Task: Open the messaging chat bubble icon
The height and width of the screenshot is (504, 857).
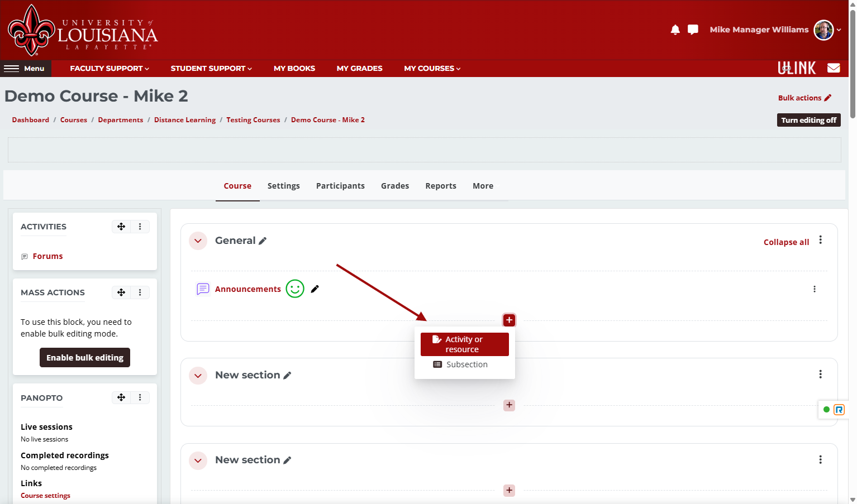Action: pos(693,30)
